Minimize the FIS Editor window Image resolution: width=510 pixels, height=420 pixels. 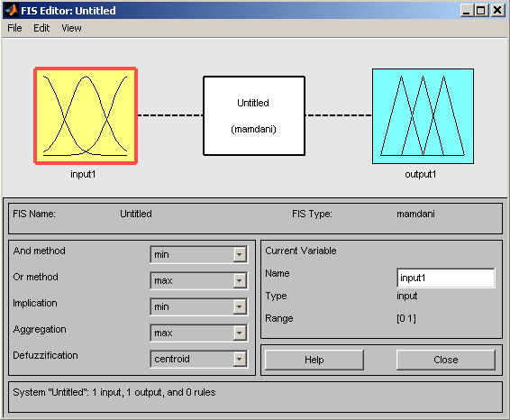pos(467,11)
